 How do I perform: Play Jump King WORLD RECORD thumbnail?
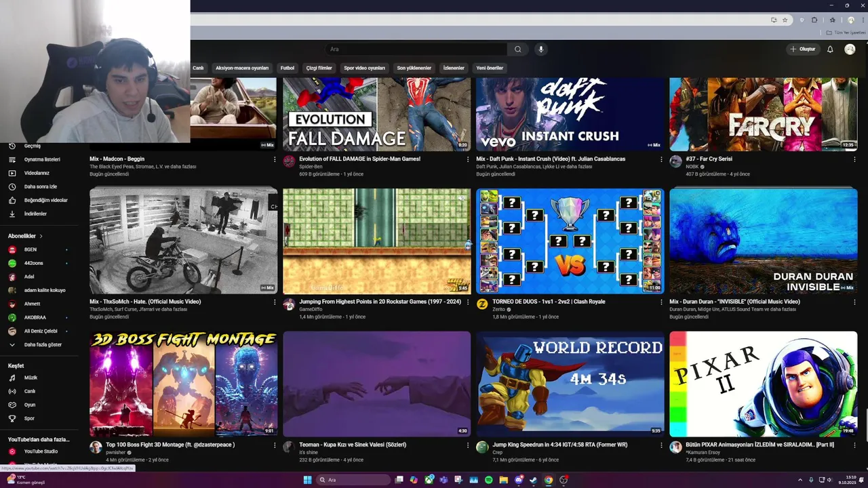click(x=570, y=384)
